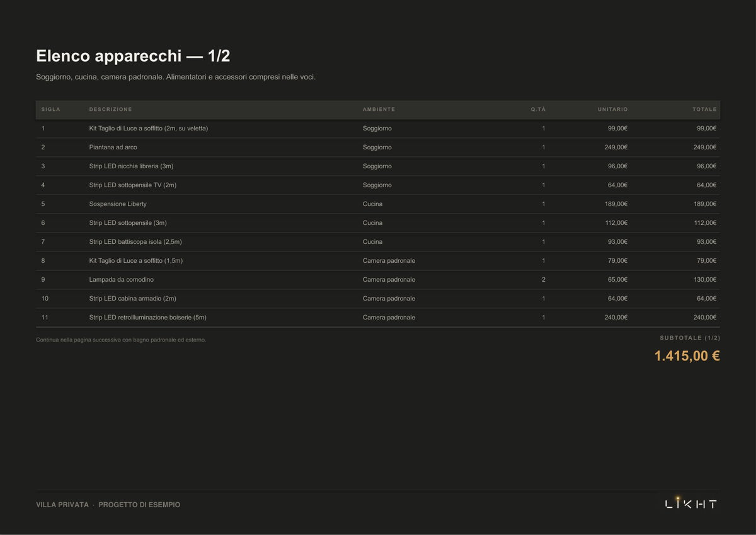Select the 'Sospensione Liberty' row description
Screen dimensions: 756x535
118,204
